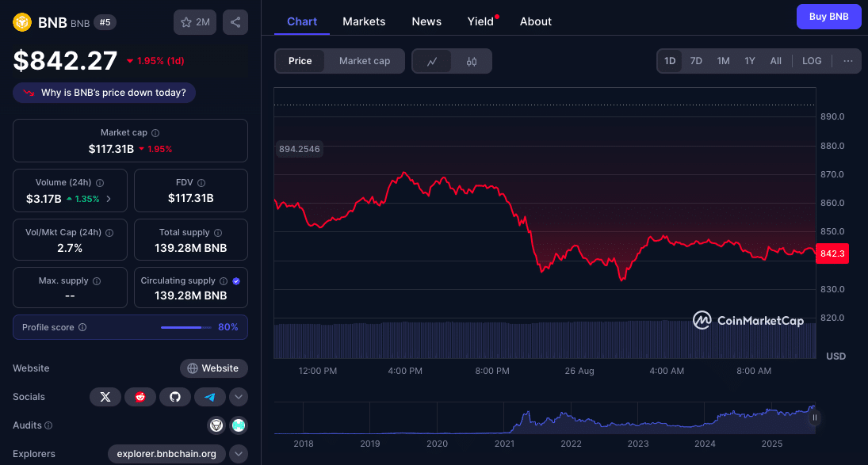Screen dimensions: 868x465
Task: Click Why is BNB's price down today
Action: click(x=104, y=93)
